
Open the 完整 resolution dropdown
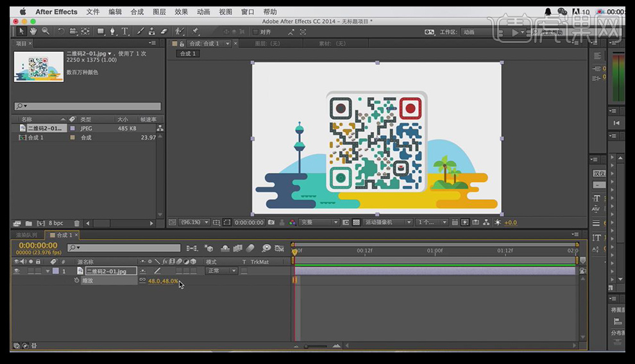(x=319, y=222)
